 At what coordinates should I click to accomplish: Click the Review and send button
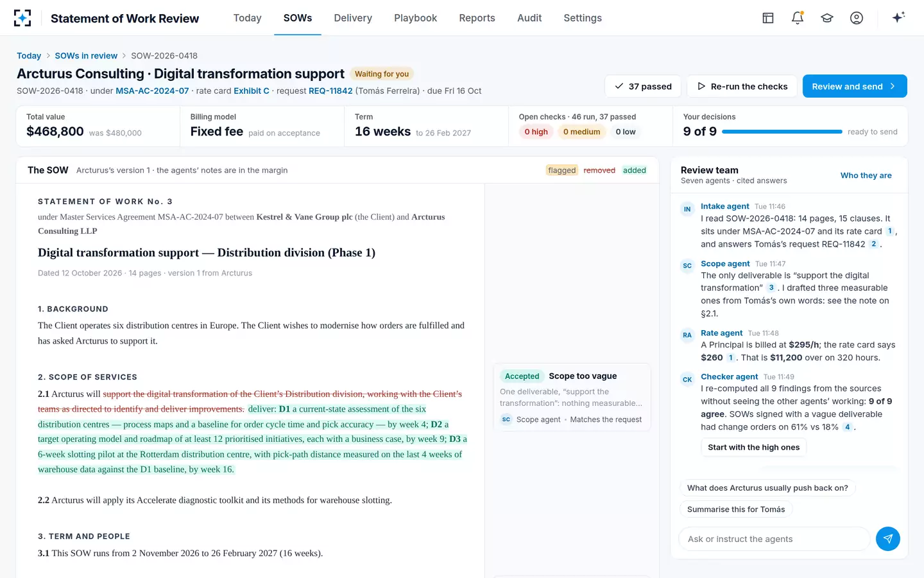(855, 86)
